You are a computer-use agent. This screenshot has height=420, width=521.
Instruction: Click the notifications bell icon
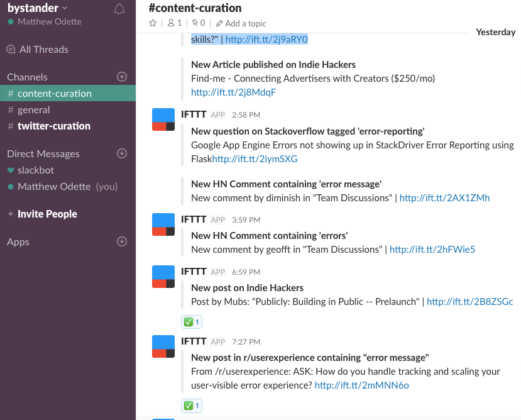119,9
